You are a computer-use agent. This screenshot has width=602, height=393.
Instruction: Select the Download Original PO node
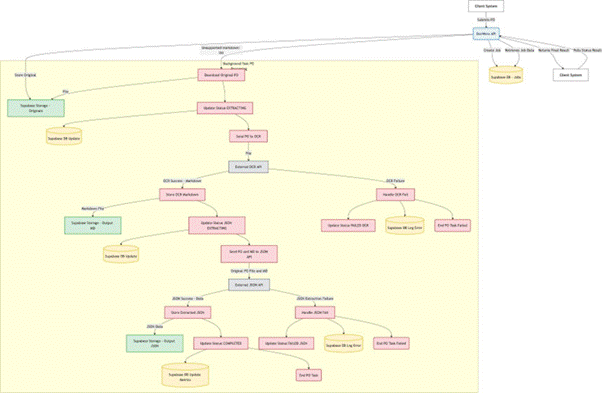tap(222, 75)
